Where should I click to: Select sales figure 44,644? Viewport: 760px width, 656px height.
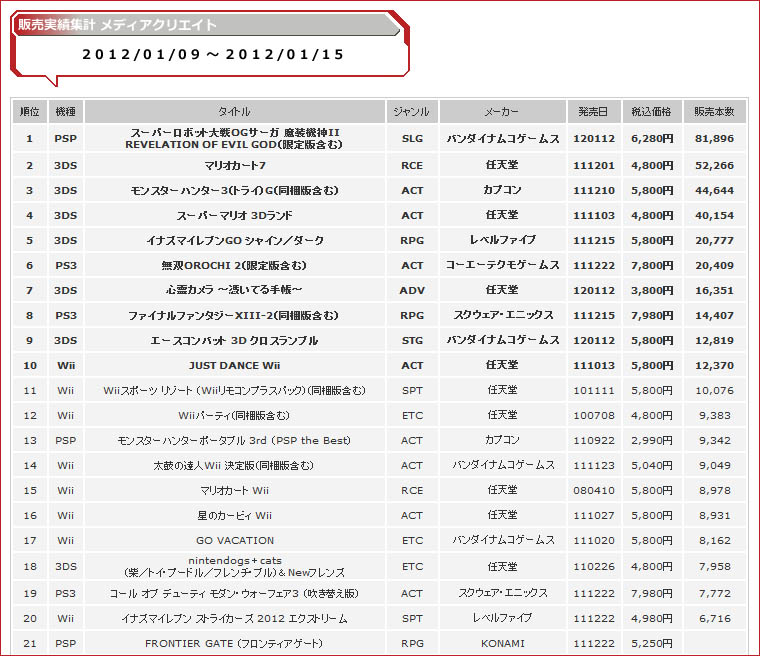714,191
